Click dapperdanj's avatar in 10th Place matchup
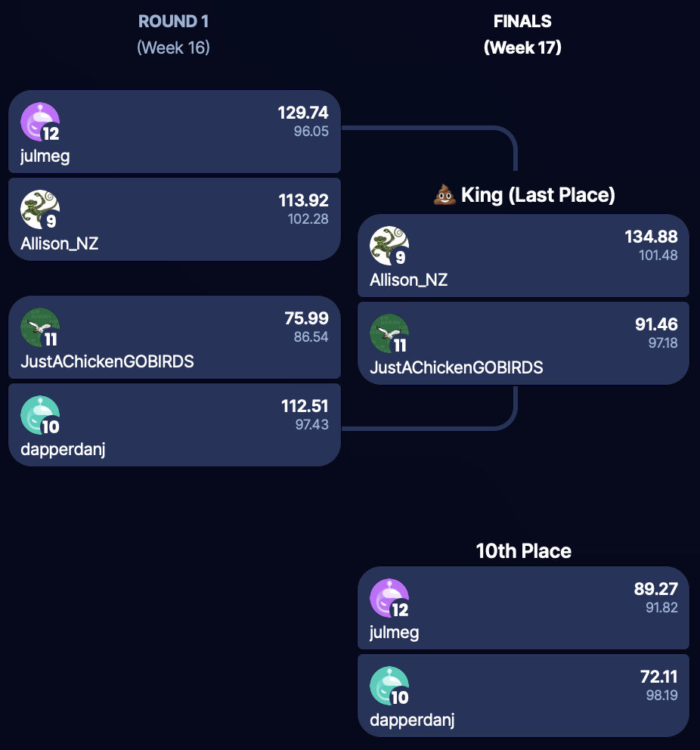The image size is (700, 750). tap(389, 686)
